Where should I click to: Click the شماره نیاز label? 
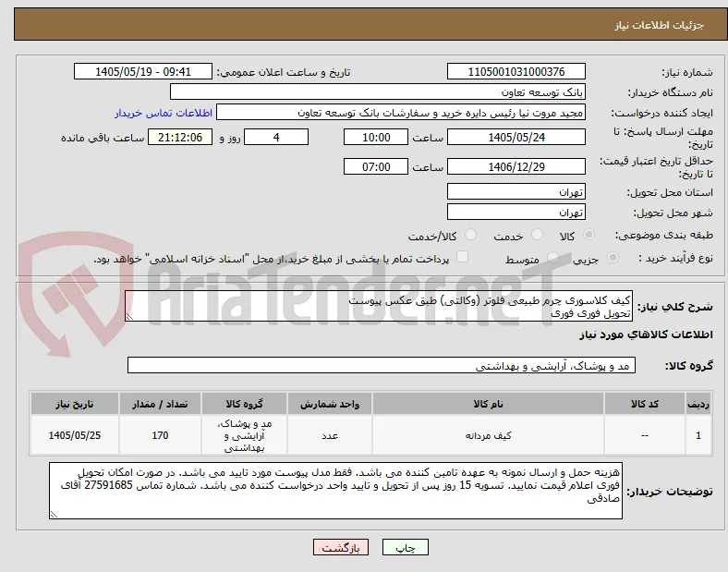[x=687, y=72]
